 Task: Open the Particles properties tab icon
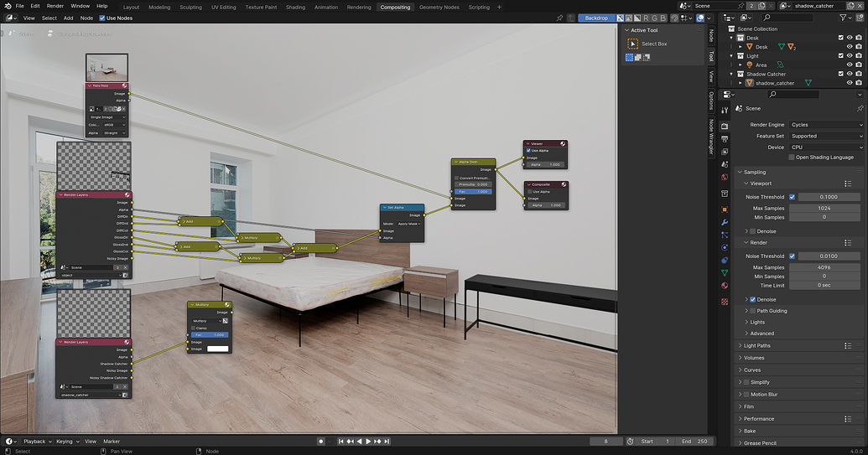point(725,235)
